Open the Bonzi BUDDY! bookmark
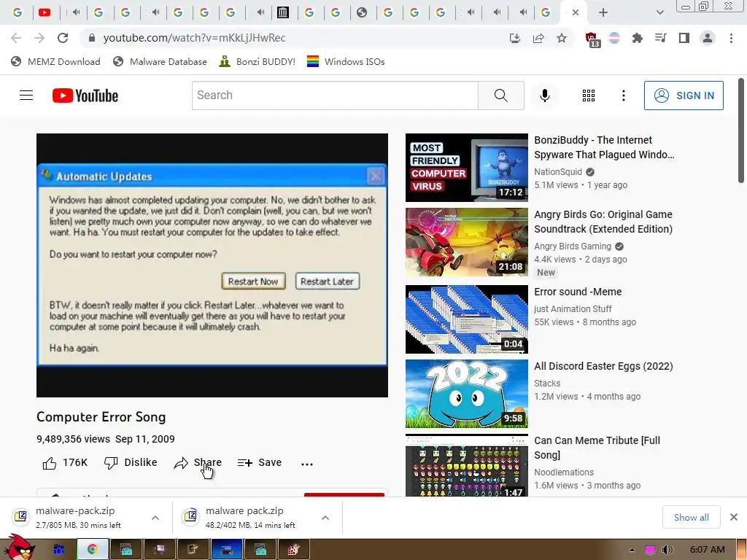Image resolution: width=747 pixels, height=560 pixels. click(258, 61)
